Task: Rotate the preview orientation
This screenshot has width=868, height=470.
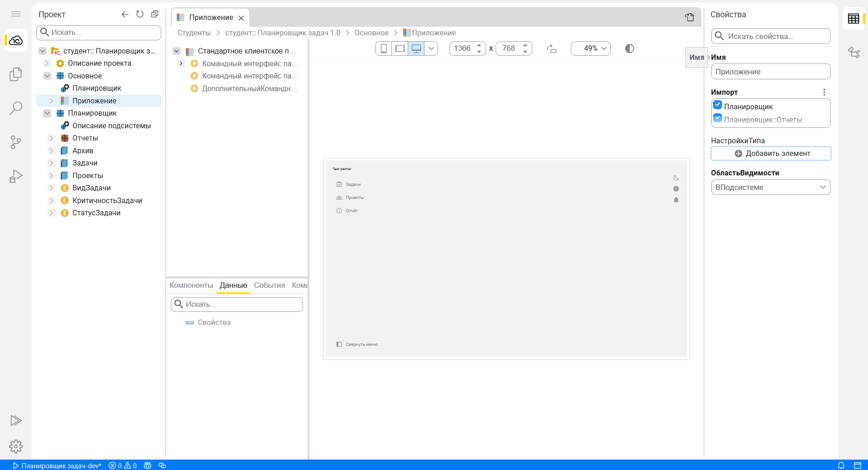Action: pyautogui.click(x=551, y=48)
